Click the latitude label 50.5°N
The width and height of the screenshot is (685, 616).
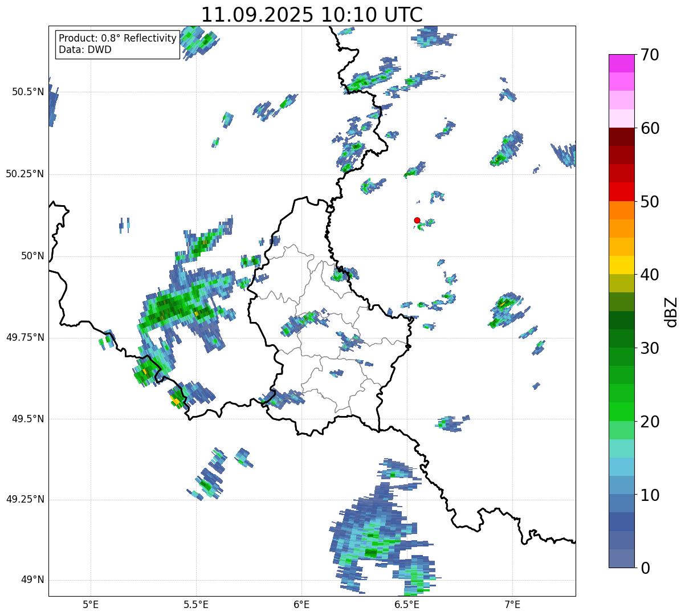28,92
